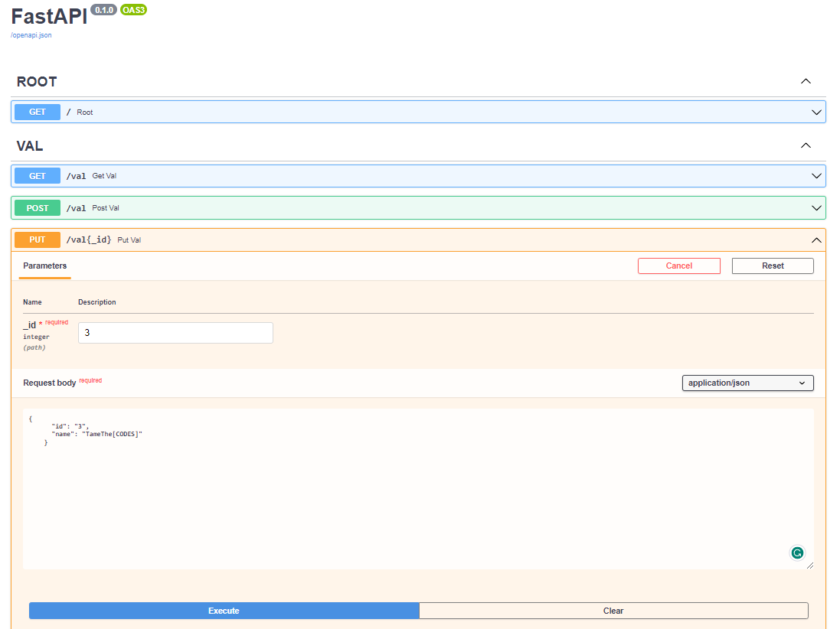Click the Reset button

pyautogui.click(x=773, y=266)
